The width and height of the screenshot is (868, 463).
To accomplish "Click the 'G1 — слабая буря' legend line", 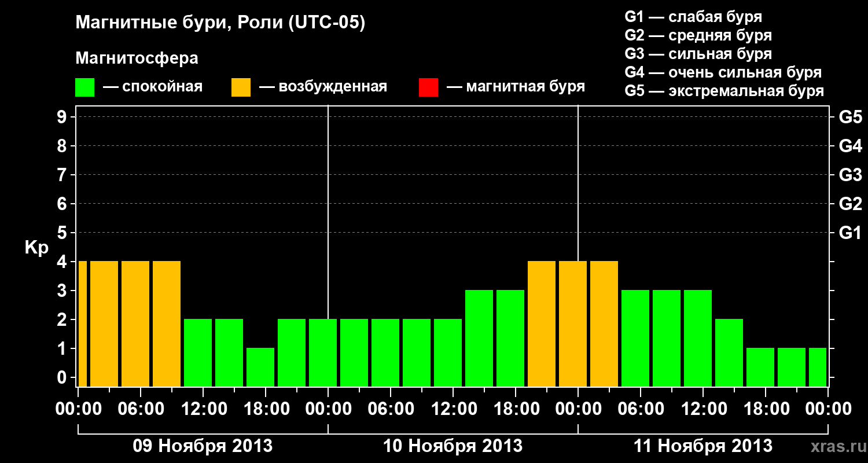I will click(x=693, y=17).
